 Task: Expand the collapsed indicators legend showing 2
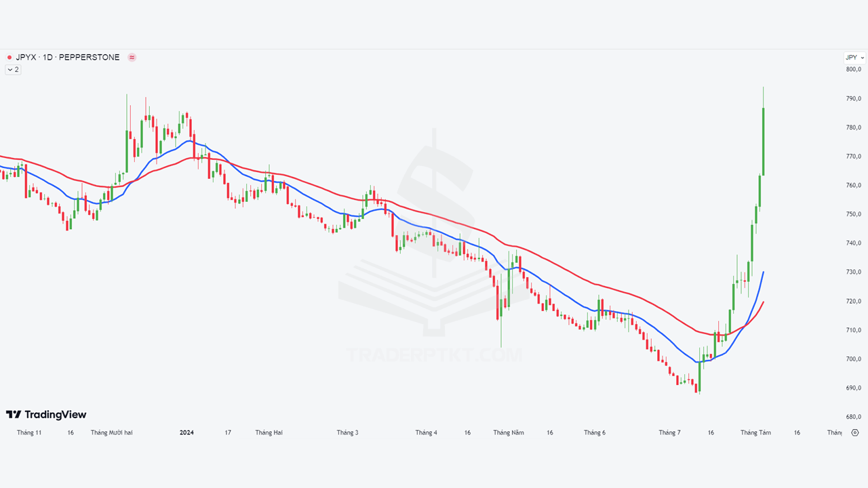[13, 69]
